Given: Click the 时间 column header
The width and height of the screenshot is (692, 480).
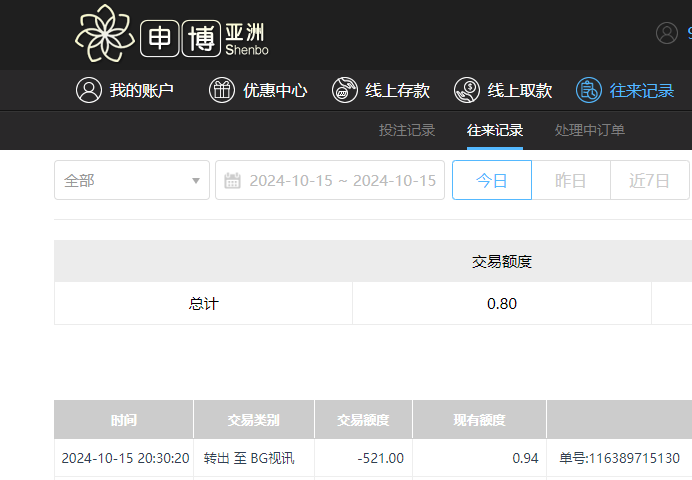Looking at the screenshot, I should coord(124,420).
